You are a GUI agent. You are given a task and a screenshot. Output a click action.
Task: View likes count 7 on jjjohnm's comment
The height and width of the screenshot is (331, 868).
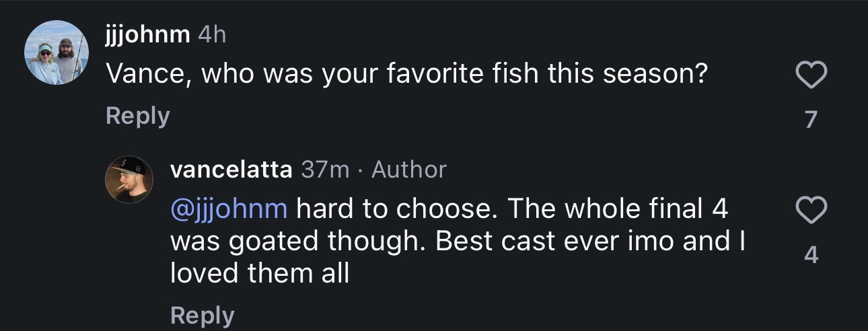pos(811,120)
